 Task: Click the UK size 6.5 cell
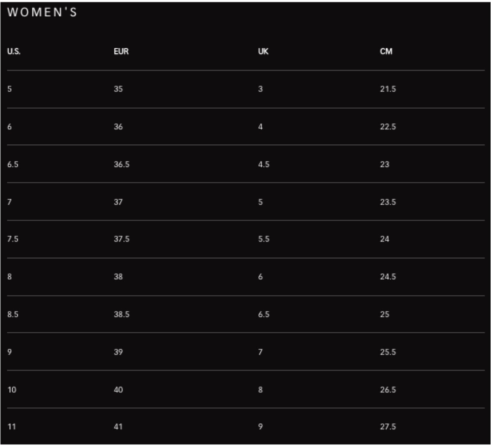[x=264, y=315]
